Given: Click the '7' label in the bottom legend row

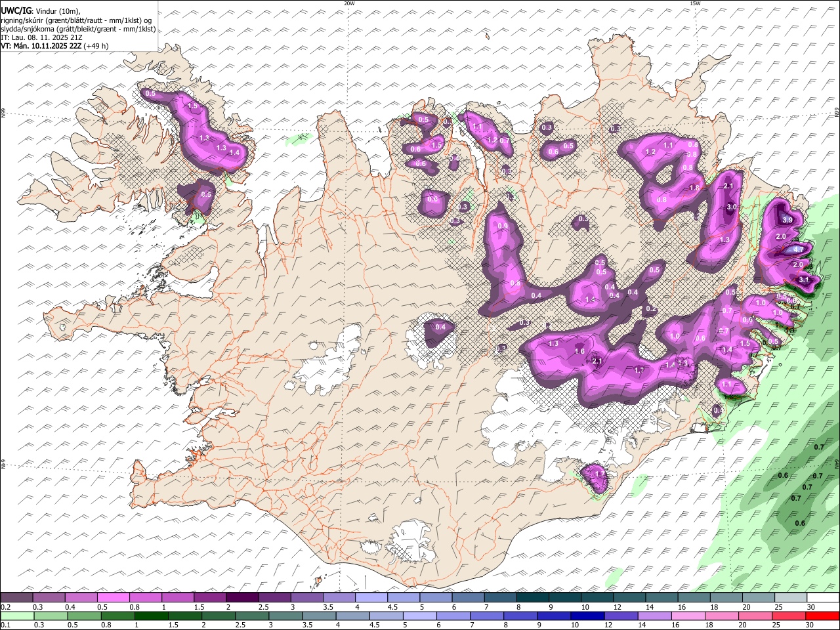Looking at the screenshot, I should click(x=472, y=625).
